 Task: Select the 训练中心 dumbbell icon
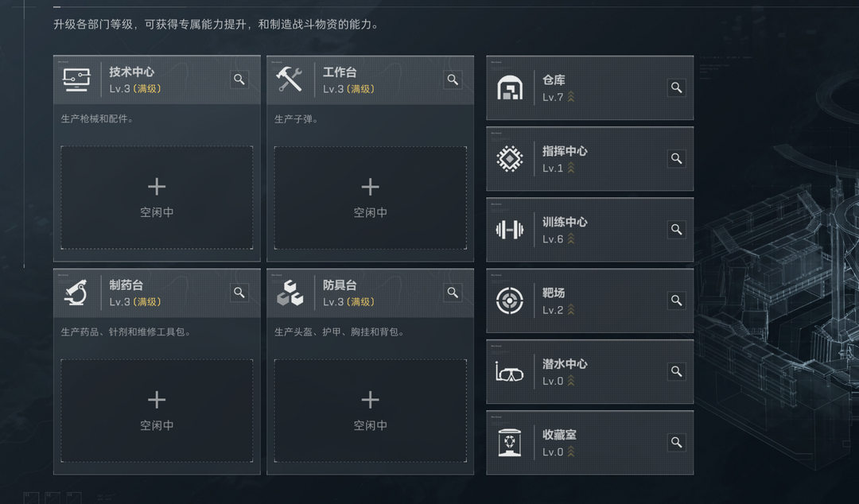pyautogui.click(x=510, y=230)
